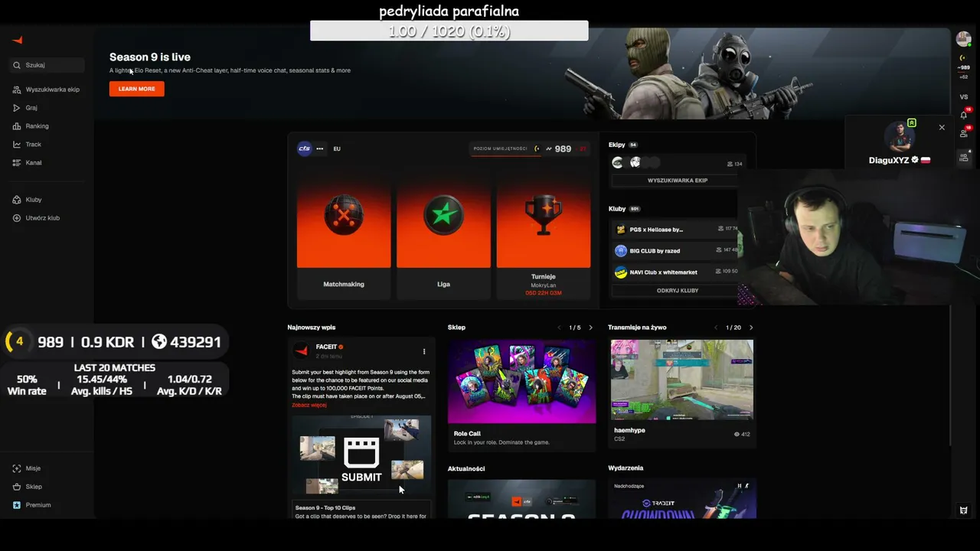980x551 pixels.
Task: Go to previous Sklep item
Action: (x=560, y=328)
